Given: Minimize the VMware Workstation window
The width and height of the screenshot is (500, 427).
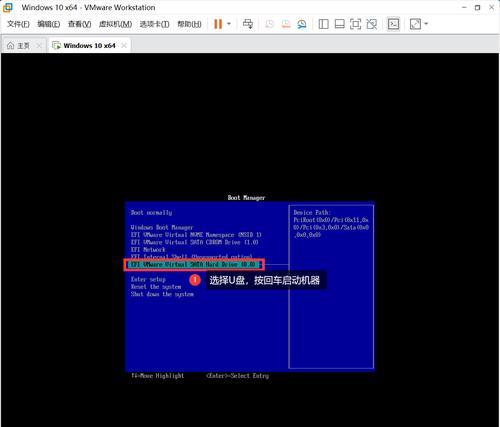Looking at the screenshot, I should [x=464, y=7].
